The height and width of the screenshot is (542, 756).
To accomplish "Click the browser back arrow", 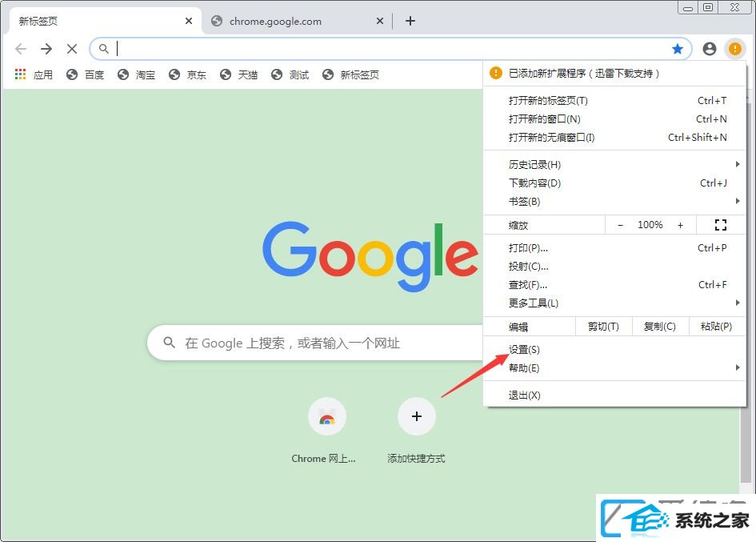I will [x=21, y=49].
